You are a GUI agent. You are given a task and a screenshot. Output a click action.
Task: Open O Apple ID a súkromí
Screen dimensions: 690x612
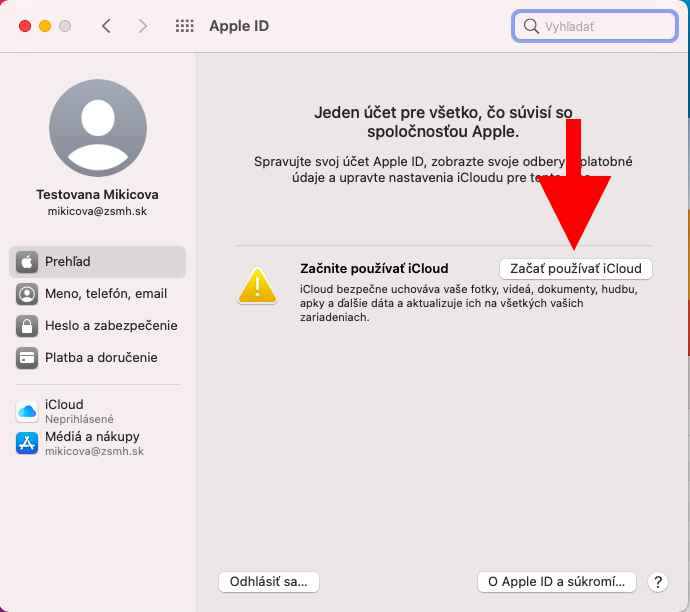(556, 581)
